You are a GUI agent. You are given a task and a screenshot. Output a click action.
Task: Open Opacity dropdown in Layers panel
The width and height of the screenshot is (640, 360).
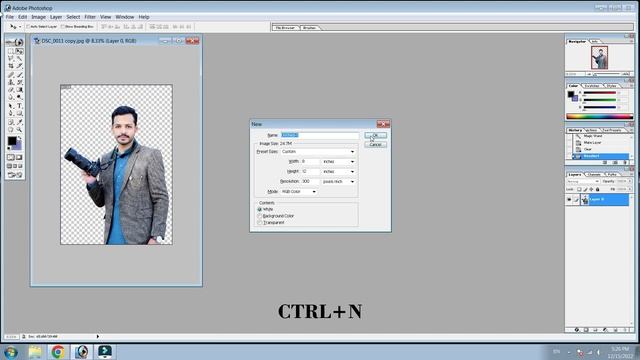point(629,181)
